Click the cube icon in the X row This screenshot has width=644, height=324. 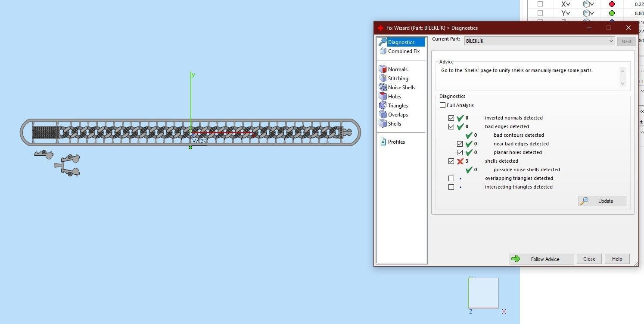586,4
